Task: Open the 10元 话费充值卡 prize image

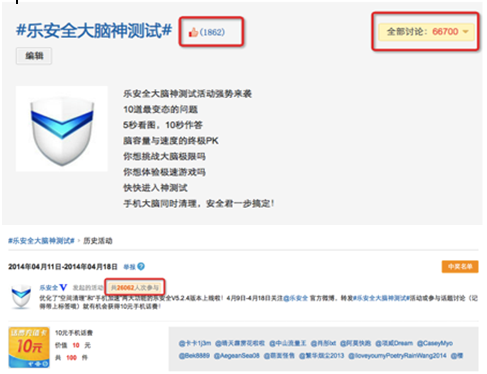Action: (29, 347)
